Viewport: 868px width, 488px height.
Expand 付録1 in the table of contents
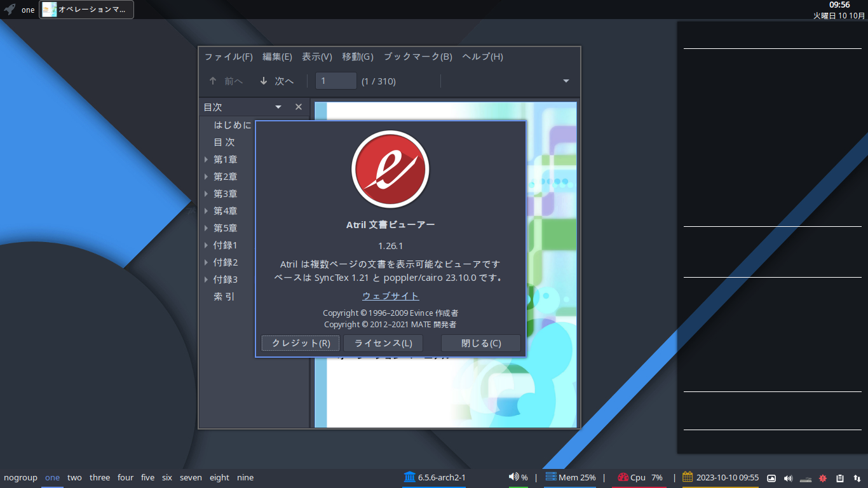[x=207, y=245]
